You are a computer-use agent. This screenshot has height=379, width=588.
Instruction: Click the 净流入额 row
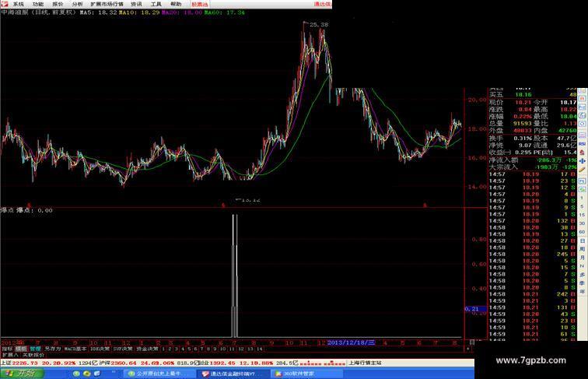coord(533,160)
